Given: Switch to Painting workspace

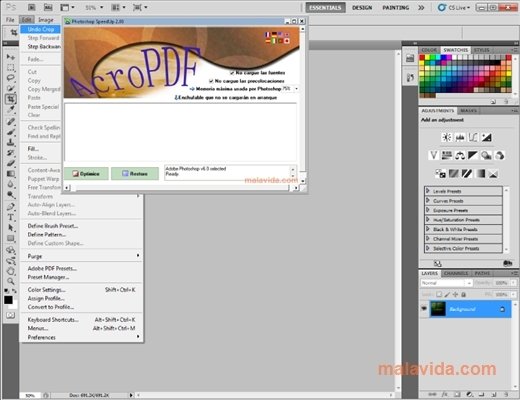Looking at the screenshot, I should [x=395, y=7].
